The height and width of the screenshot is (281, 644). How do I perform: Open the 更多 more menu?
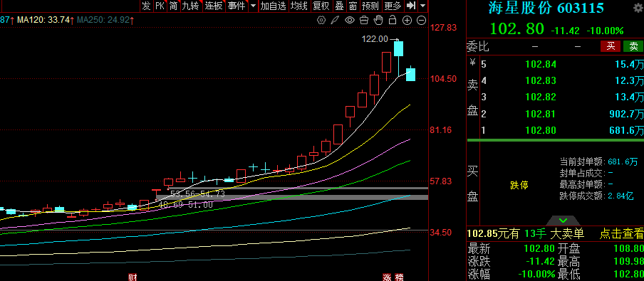[x=393, y=6]
